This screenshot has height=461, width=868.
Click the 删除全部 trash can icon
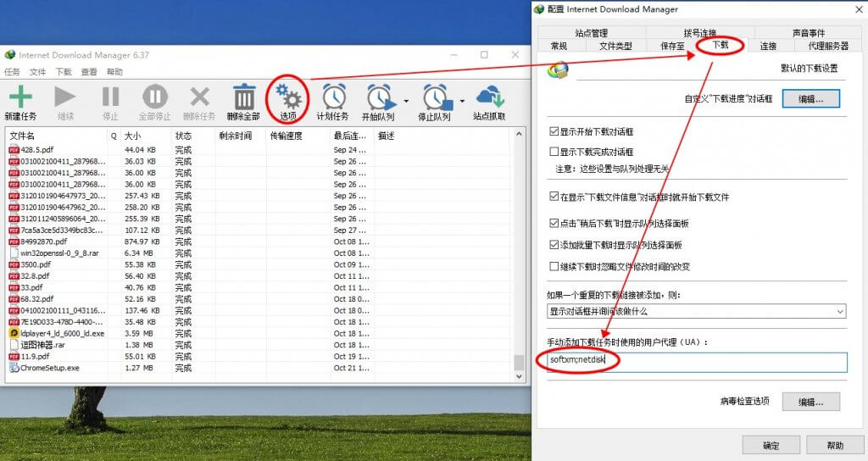(243, 97)
